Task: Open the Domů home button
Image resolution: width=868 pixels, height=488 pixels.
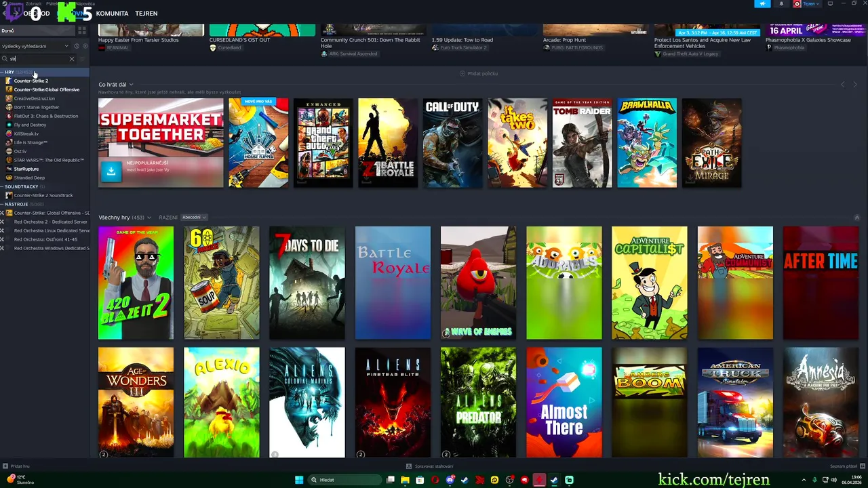Action: click(x=37, y=30)
